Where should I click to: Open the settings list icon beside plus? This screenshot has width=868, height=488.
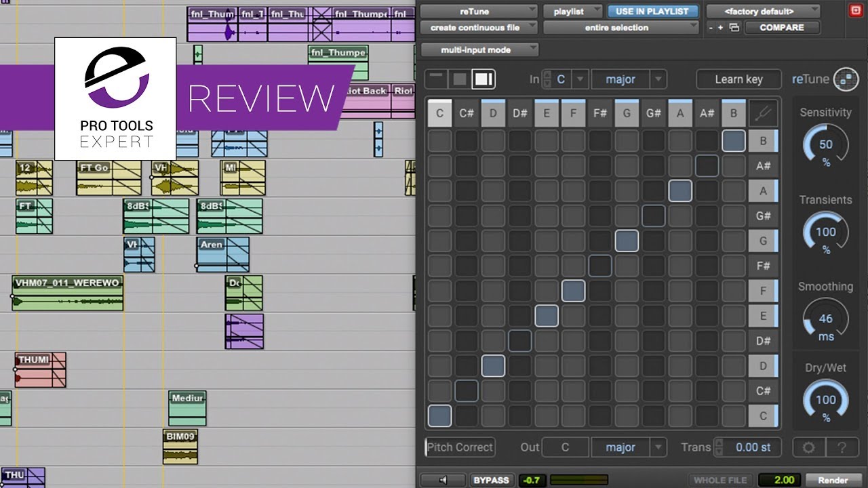click(x=734, y=28)
